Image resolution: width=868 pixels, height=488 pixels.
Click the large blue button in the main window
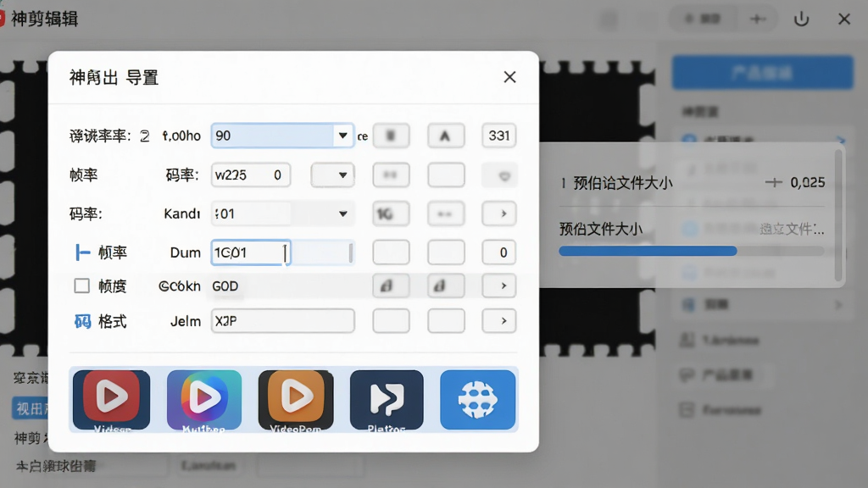(x=762, y=72)
